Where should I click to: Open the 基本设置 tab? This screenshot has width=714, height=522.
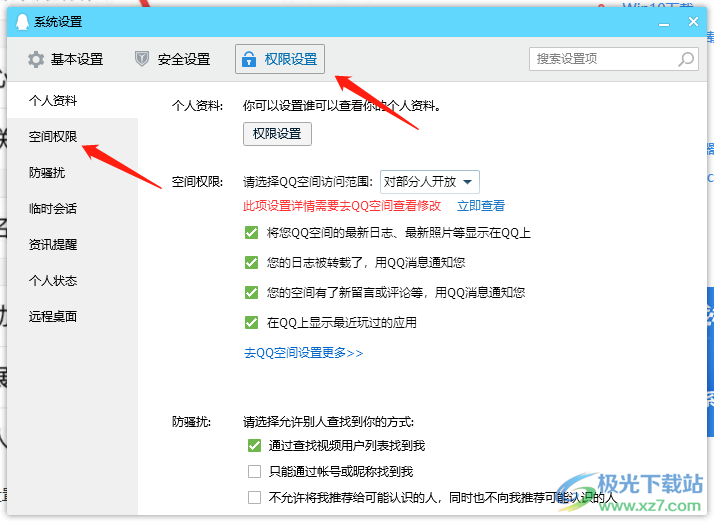(x=66, y=59)
